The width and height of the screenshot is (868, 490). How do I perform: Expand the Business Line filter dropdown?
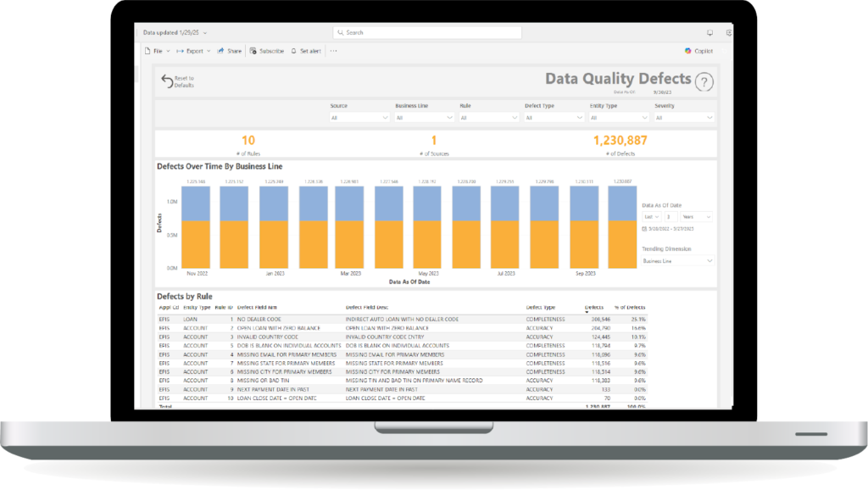pyautogui.click(x=424, y=118)
